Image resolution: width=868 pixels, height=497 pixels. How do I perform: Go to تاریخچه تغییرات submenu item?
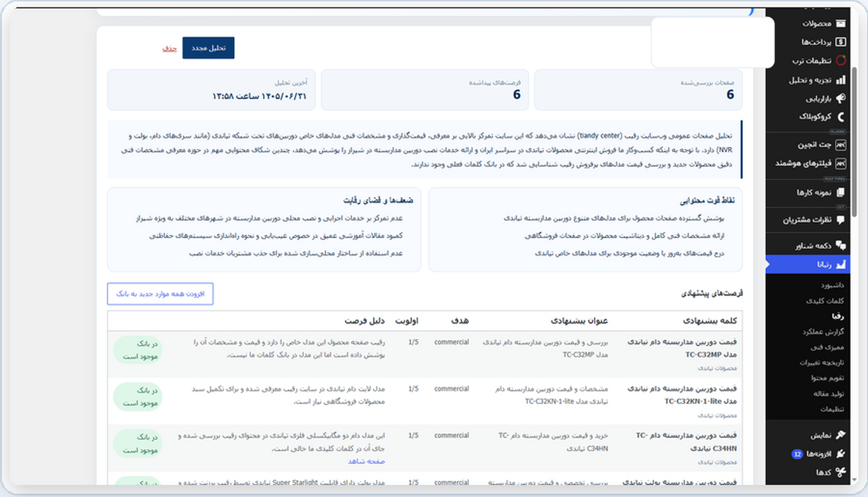pos(822,362)
